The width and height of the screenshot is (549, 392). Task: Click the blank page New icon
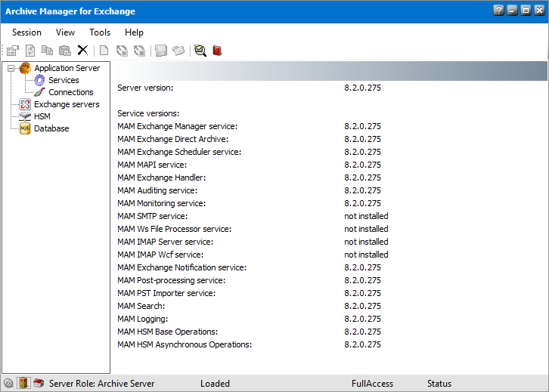coord(104,51)
